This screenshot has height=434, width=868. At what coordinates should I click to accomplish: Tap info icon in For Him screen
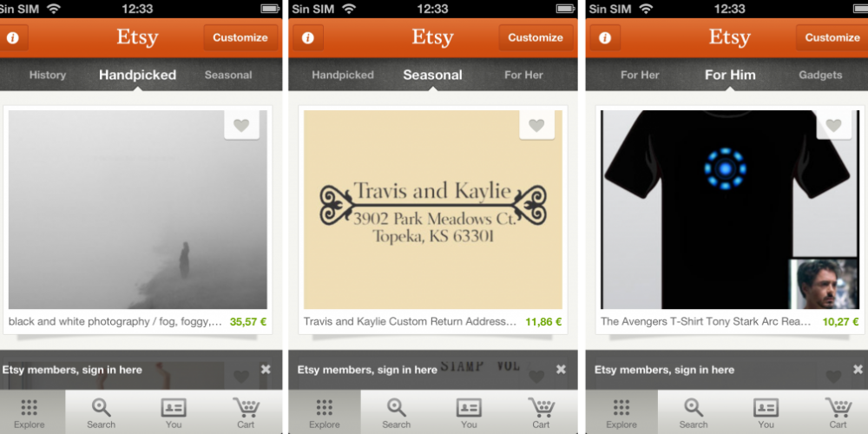[605, 37]
